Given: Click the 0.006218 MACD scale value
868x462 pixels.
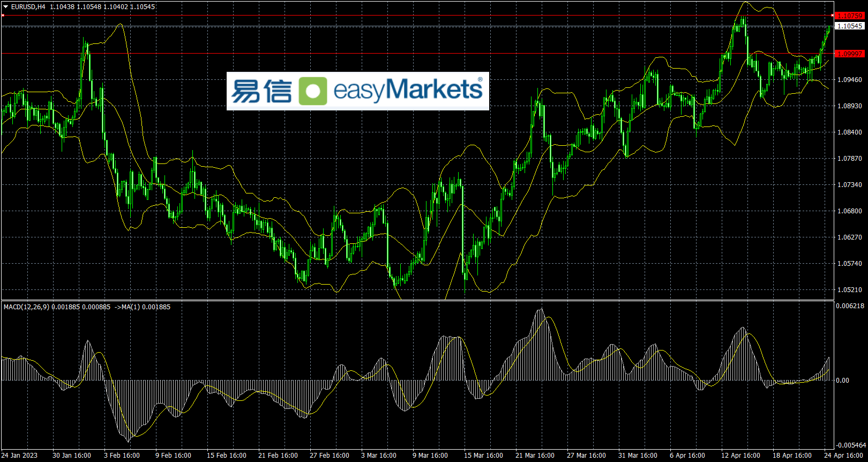Looking at the screenshot, I should point(850,306).
